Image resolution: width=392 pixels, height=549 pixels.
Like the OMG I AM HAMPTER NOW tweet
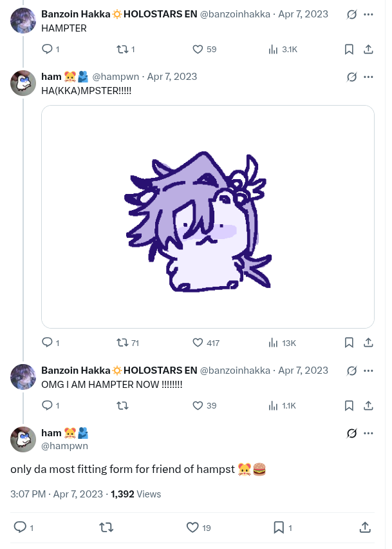click(198, 405)
